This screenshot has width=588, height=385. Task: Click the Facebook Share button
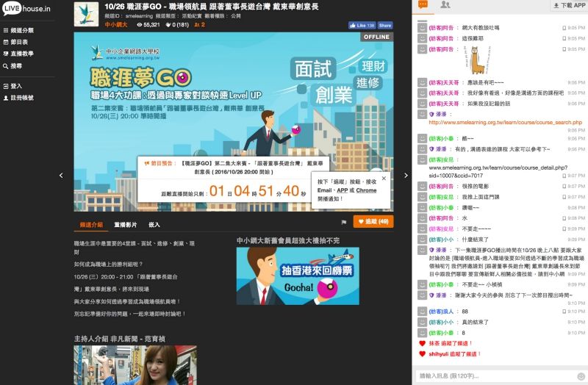point(385,26)
